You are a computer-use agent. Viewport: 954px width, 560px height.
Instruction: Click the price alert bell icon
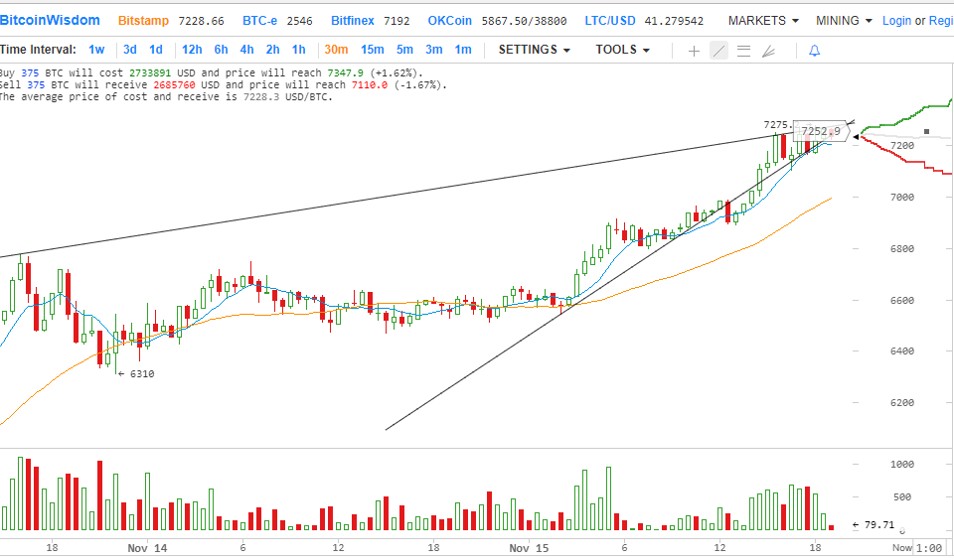pos(814,50)
